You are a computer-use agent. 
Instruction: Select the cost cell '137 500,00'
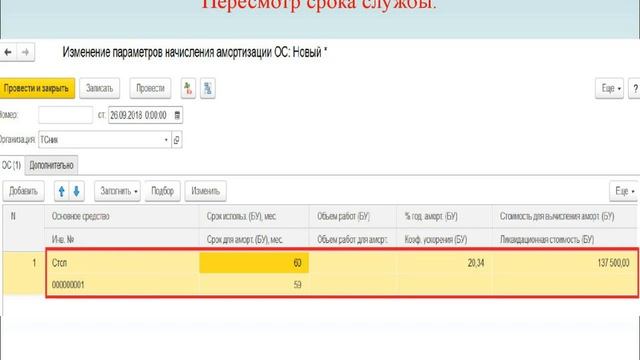pyautogui.click(x=565, y=263)
